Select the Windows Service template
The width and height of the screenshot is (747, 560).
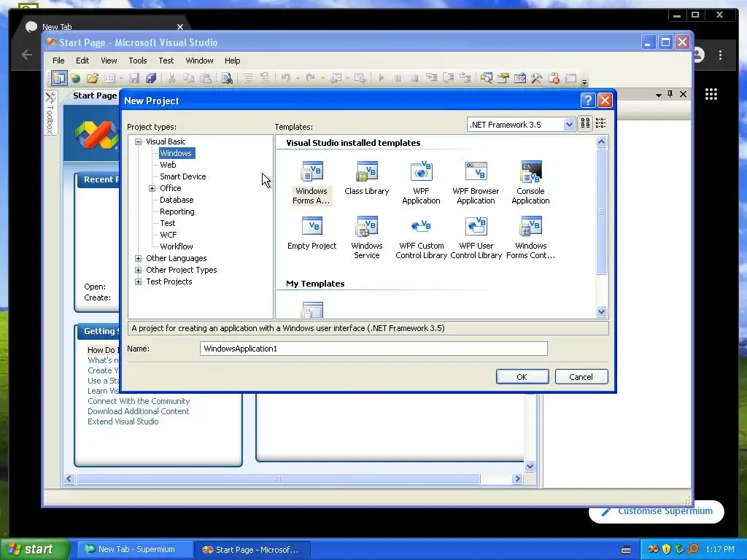[x=366, y=238]
